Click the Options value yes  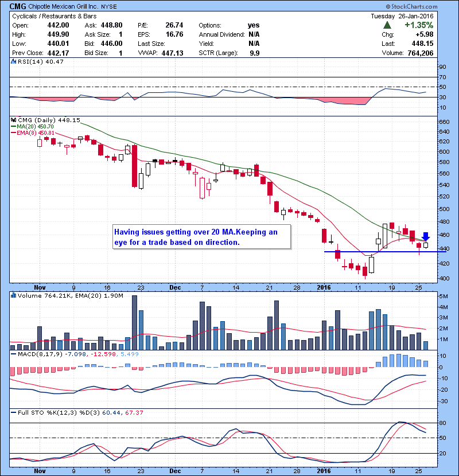click(x=254, y=25)
